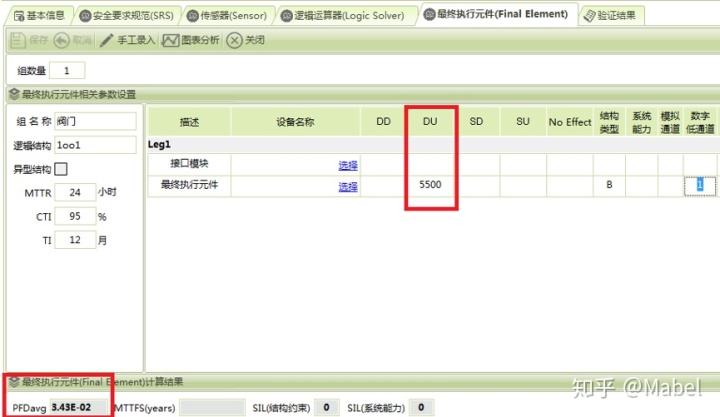Image resolution: width=720 pixels, height=417 pixels.
Task: Open the 逻辑运算器(Logic Solver) tab
Action: pos(349,16)
